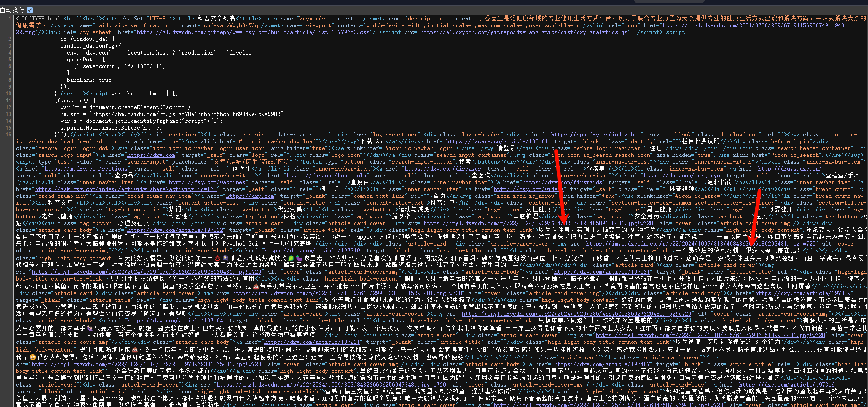This screenshot has height=407, width=868.
Task: Open the 0929/385 cover image link
Action: click(576, 314)
